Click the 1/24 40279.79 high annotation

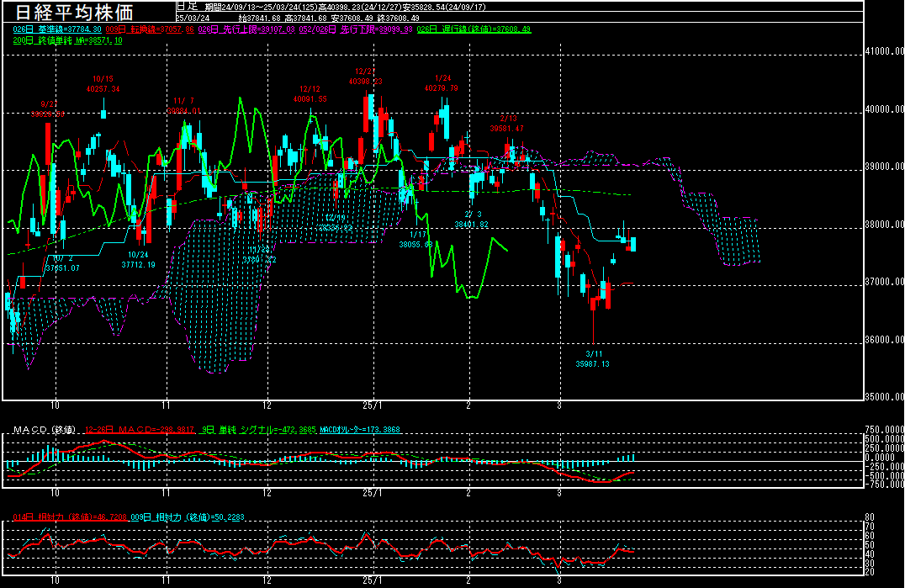(442, 83)
